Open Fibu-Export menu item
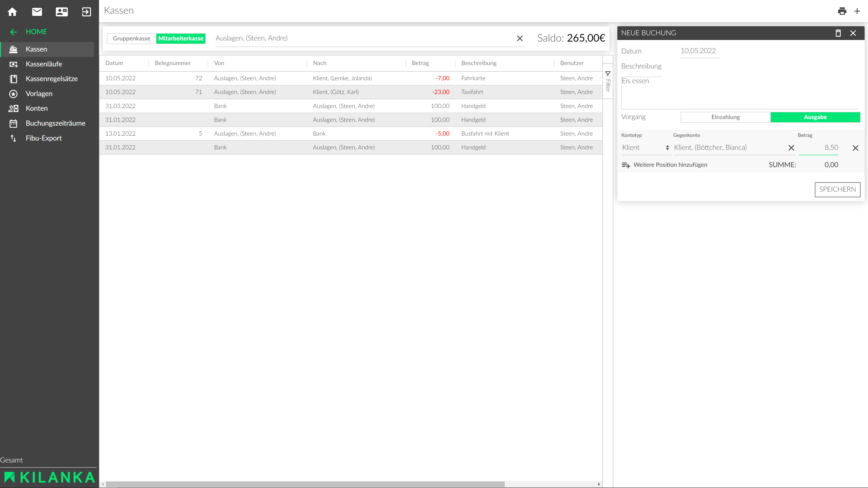The height and width of the screenshot is (488, 868). pyautogui.click(x=47, y=138)
